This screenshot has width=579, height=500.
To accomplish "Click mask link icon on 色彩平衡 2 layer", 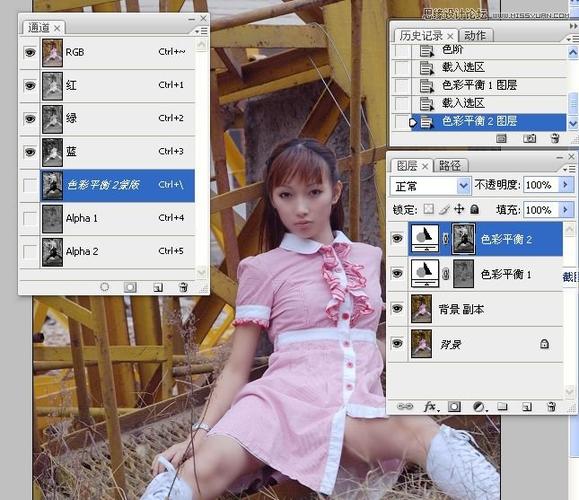I will click(x=445, y=239).
